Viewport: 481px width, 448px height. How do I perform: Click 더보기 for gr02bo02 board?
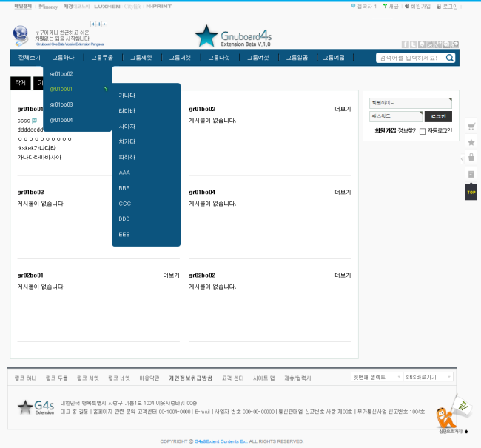343,275
